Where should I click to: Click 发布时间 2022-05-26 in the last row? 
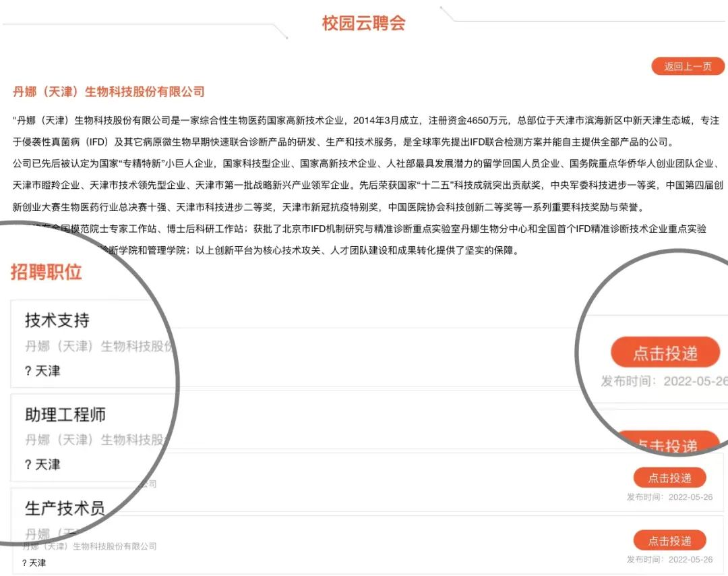pos(669,560)
